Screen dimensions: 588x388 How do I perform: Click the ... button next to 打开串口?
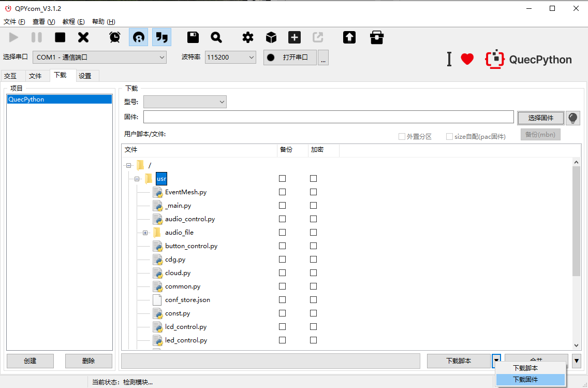click(324, 58)
